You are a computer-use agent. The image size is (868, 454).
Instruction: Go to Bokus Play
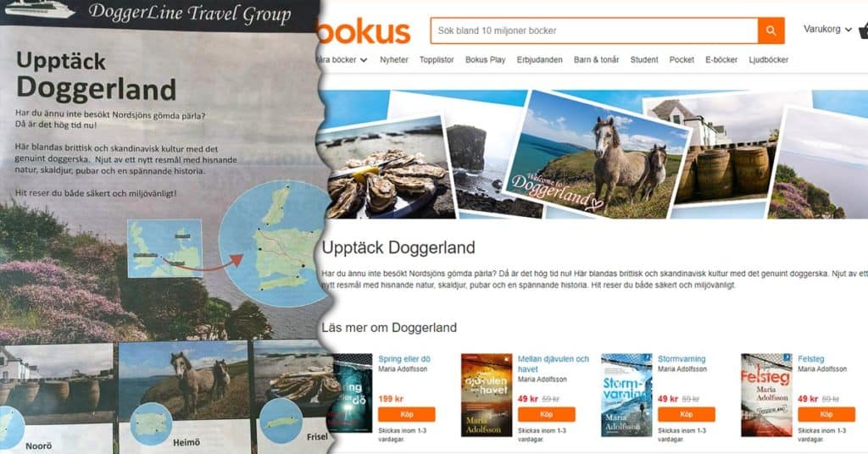(485, 60)
